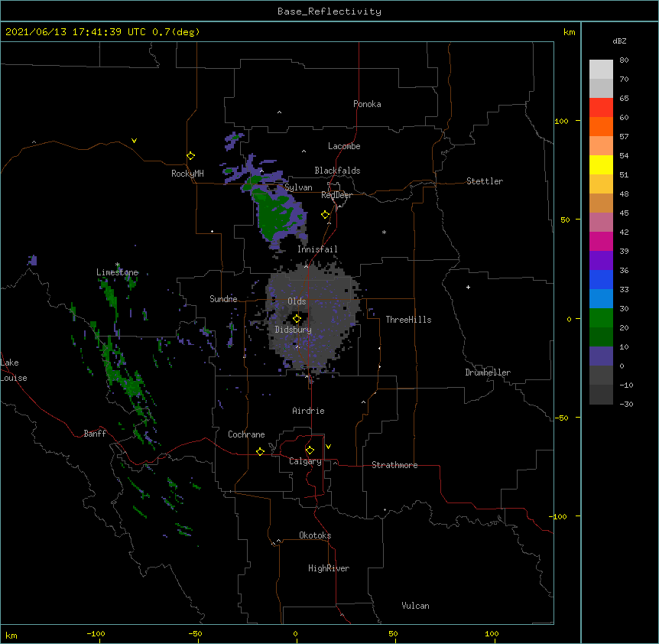The width and height of the screenshot is (659, 644).
Task: Click the Olds town label
Action: click(297, 301)
